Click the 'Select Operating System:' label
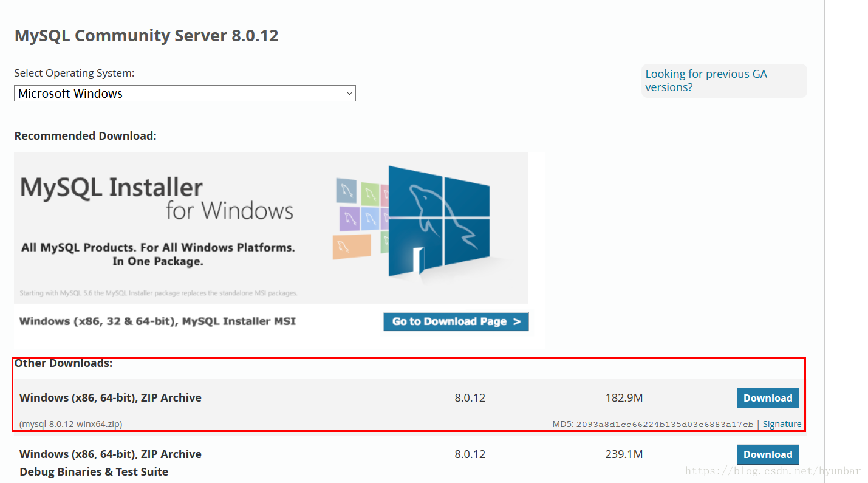868x483 pixels. coord(74,73)
